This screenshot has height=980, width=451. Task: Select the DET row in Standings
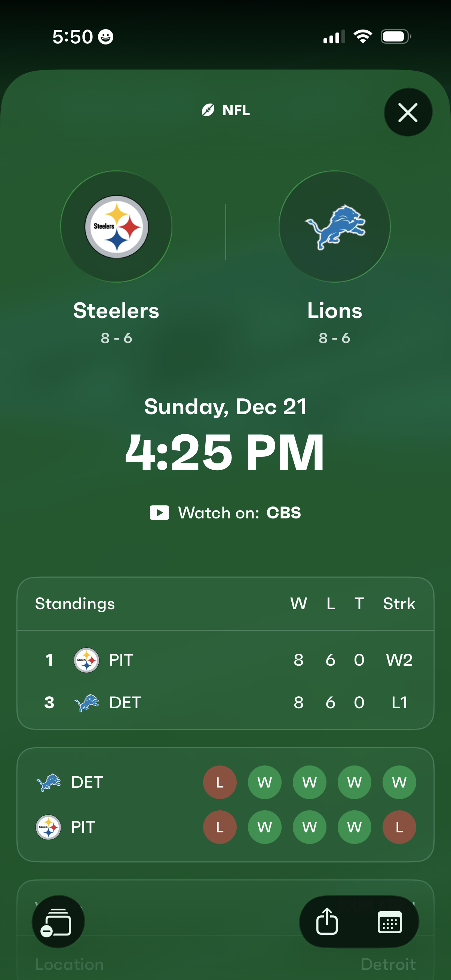[225, 702]
